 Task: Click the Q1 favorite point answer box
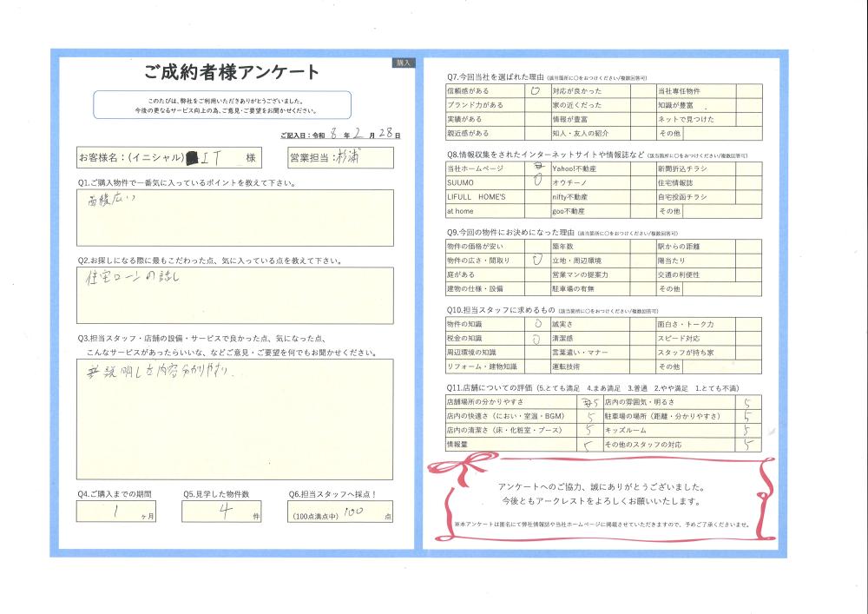pyautogui.click(x=234, y=219)
